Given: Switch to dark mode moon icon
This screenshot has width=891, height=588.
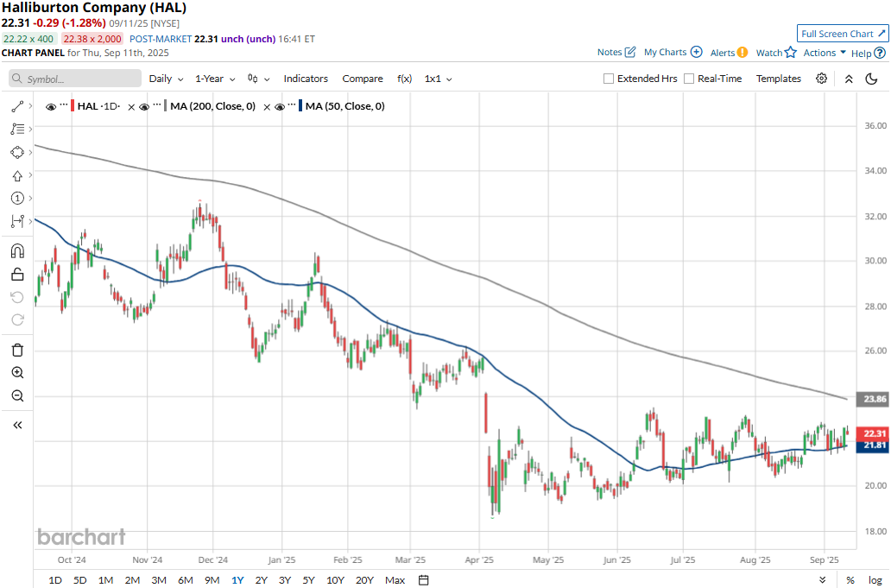Looking at the screenshot, I should [871, 79].
